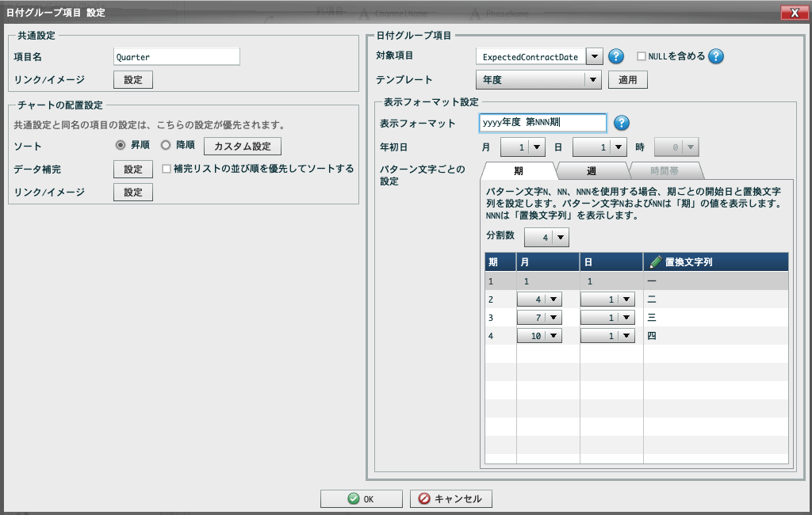Screen dimensions: 812x515
Task: Open the 対象項目 ExpectedContractDate dropdown
Action: pos(595,56)
